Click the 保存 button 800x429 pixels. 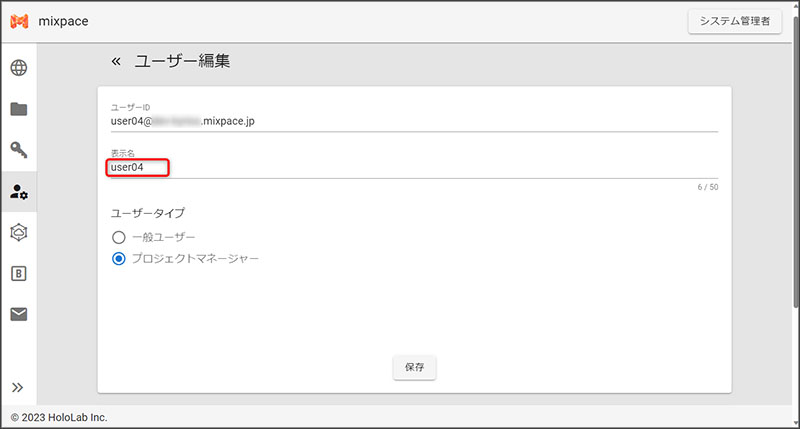coord(414,367)
